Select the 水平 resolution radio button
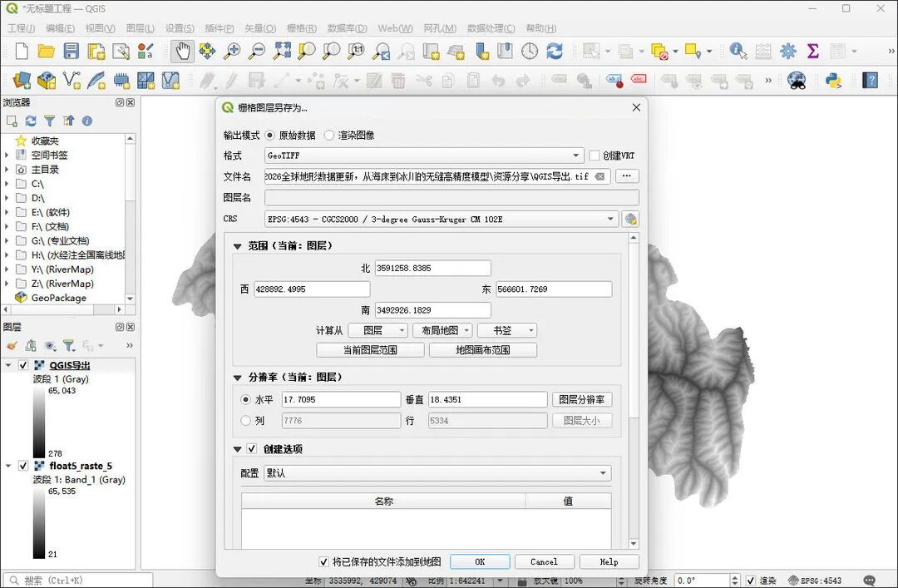Image resolution: width=898 pixels, height=588 pixels. coord(245,399)
